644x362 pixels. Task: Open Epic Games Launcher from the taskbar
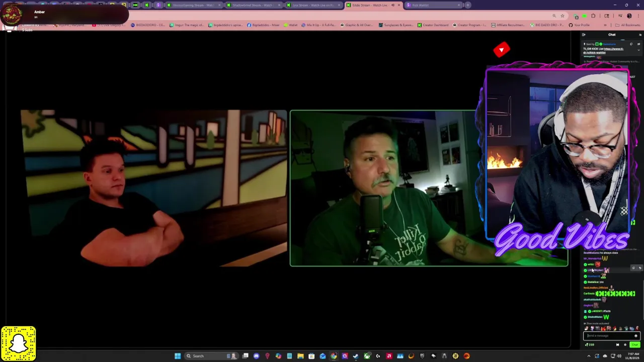pyautogui.click(x=422, y=356)
